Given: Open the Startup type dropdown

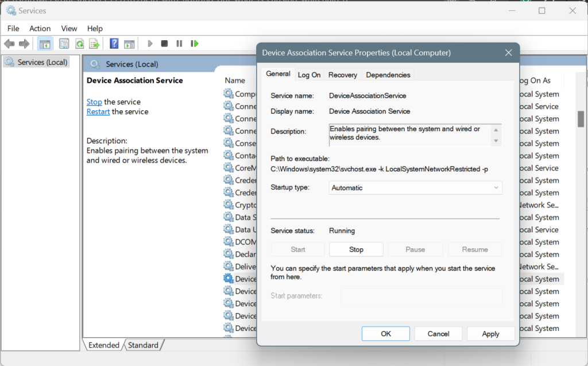Looking at the screenshot, I should 415,188.
